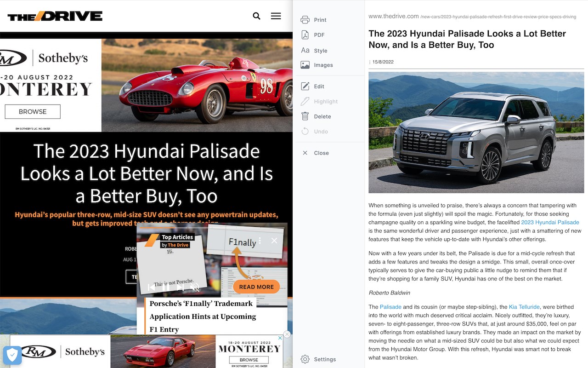Click the silver Palisade article image
This screenshot has height=368, width=588.
(x=476, y=132)
